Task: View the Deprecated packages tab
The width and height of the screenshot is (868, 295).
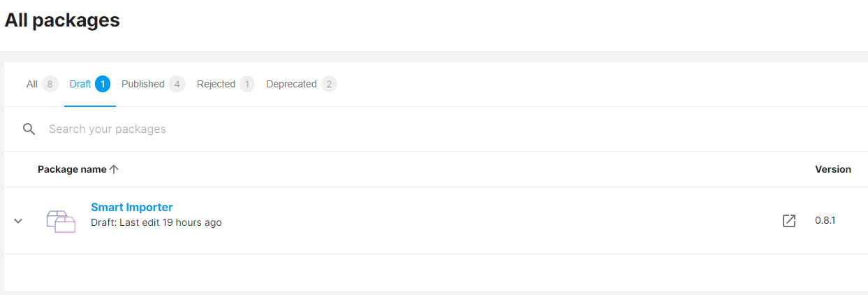Action: (x=302, y=84)
